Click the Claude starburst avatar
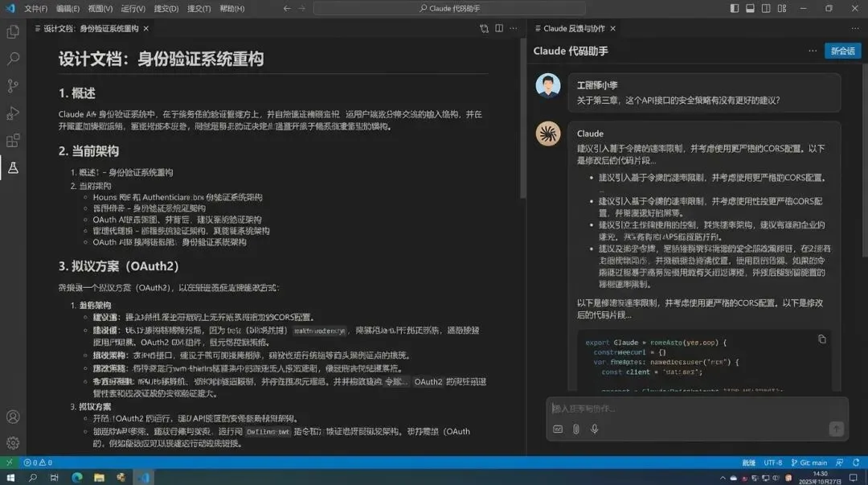The width and height of the screenshot is (868, 485). click(548, 134)
